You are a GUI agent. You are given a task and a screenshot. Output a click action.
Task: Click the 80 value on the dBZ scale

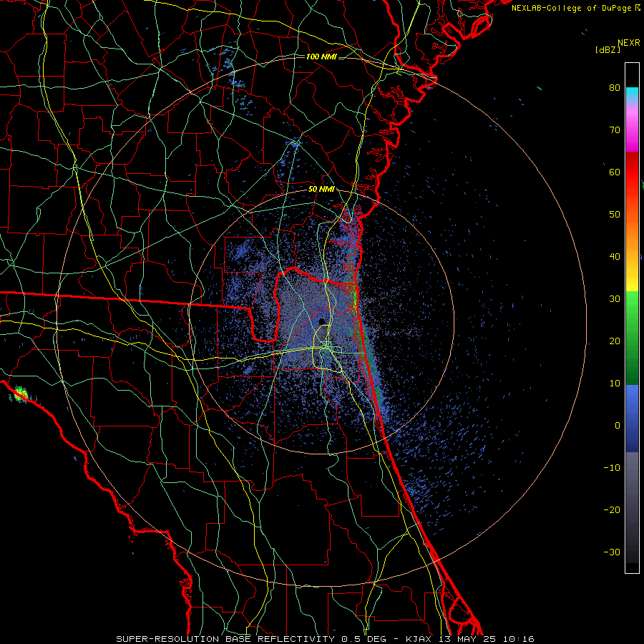615,88
